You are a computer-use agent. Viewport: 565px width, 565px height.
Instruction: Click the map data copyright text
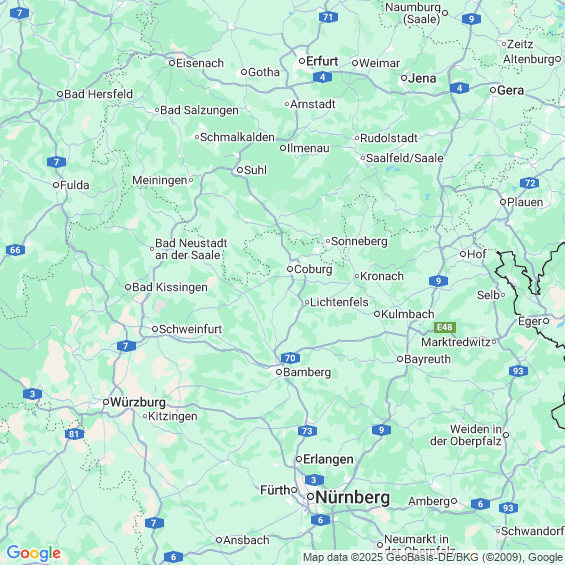[433, 557]
